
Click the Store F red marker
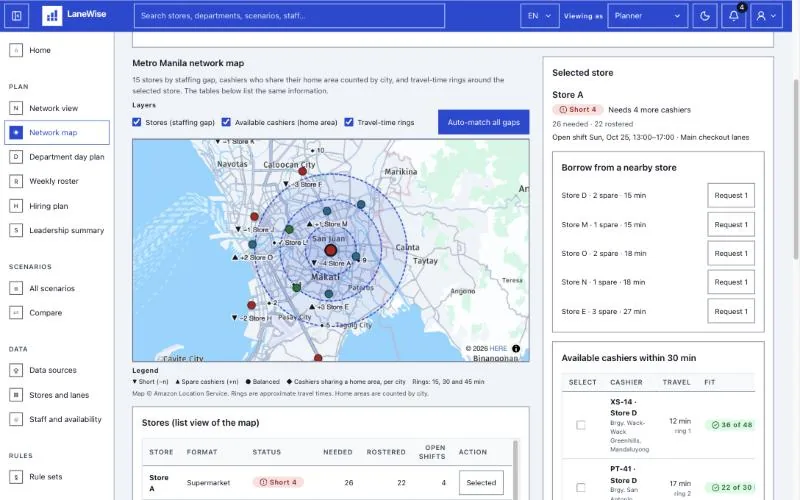(303, 171)
